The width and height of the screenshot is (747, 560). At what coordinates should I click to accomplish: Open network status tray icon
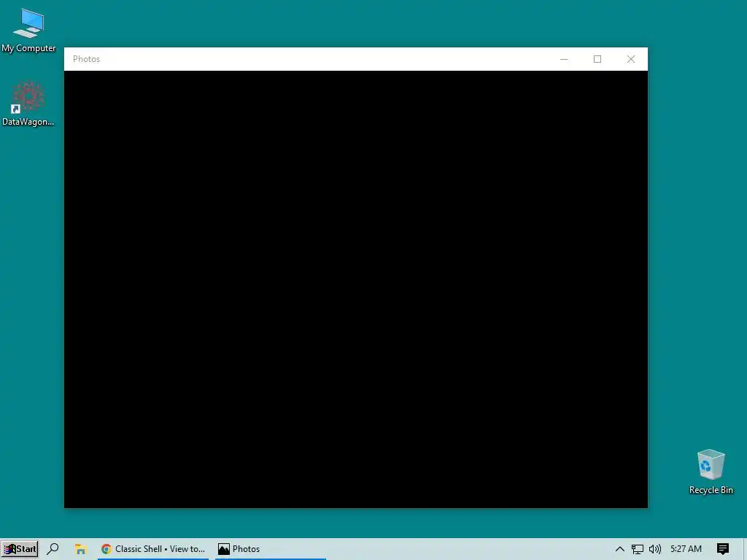pyautogui.click(x=637, y=549)
